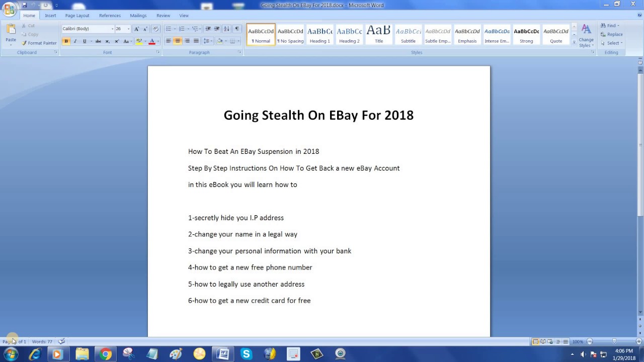This screenshot has width=644, height=362.
Task: Apply the Intense Emphasis style
Action: [x=497, y=35]
